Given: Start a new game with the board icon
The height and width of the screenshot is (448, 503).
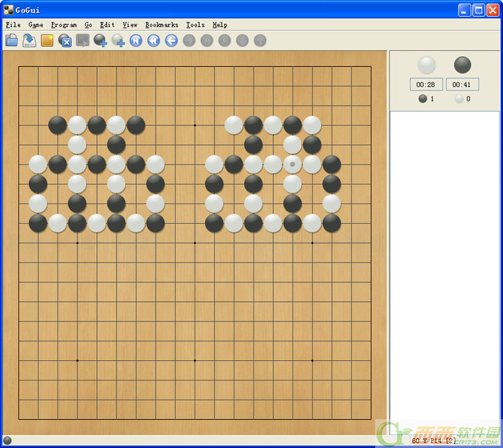Looking at the screenshot, I should [x=47, y=41].
